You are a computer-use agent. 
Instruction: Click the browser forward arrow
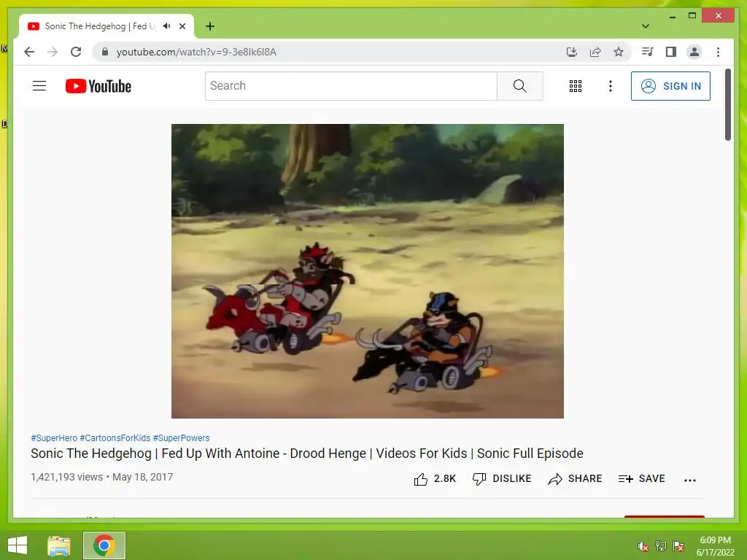click(53, 52)
